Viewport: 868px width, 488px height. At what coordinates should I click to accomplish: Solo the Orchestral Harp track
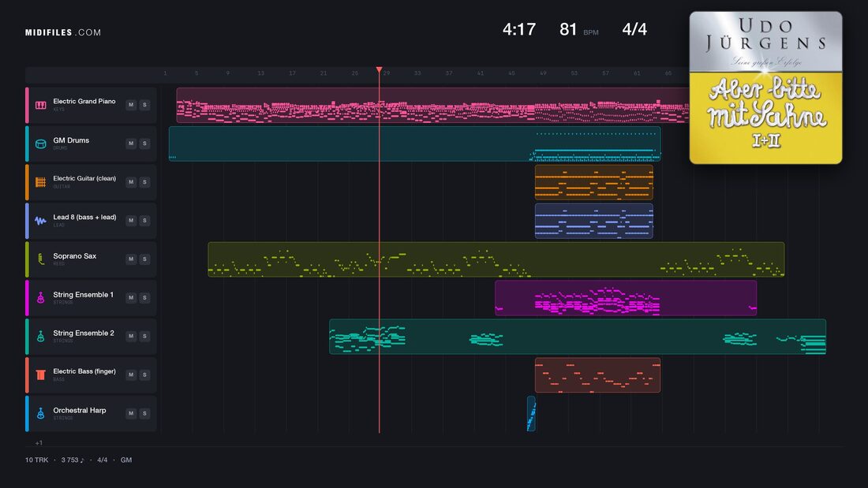[144, 413]
